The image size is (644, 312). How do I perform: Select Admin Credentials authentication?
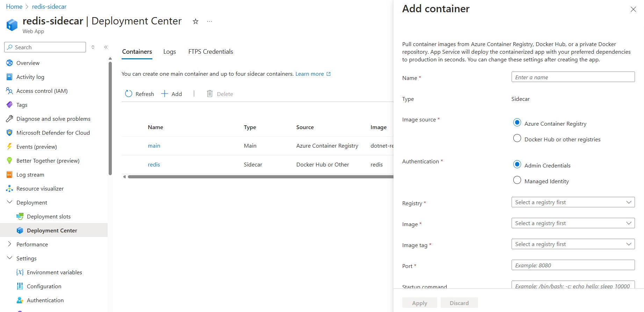point(517,164)
